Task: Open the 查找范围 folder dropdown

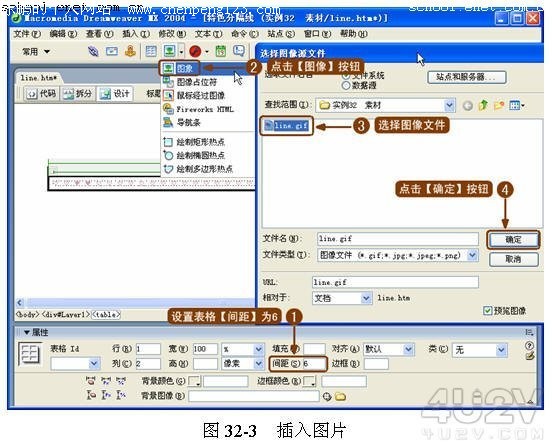Action: point(449,105)
